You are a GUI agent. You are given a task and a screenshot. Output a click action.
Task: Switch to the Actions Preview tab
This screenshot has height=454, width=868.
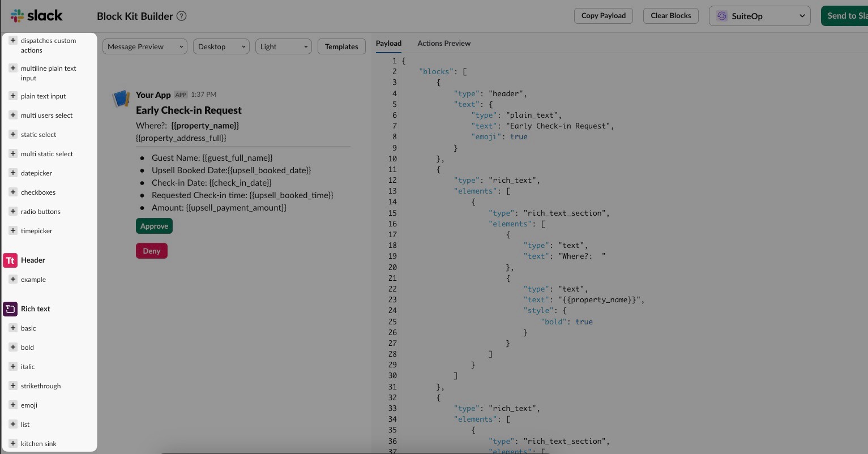pyautogui.click(x=444, y=43)
